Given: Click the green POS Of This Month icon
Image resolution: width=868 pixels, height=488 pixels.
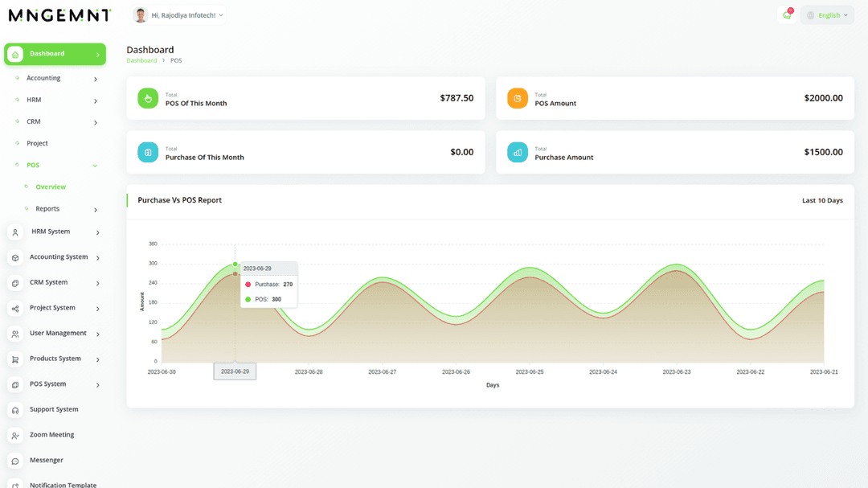Looking at the screenshot, I should 148,98.
